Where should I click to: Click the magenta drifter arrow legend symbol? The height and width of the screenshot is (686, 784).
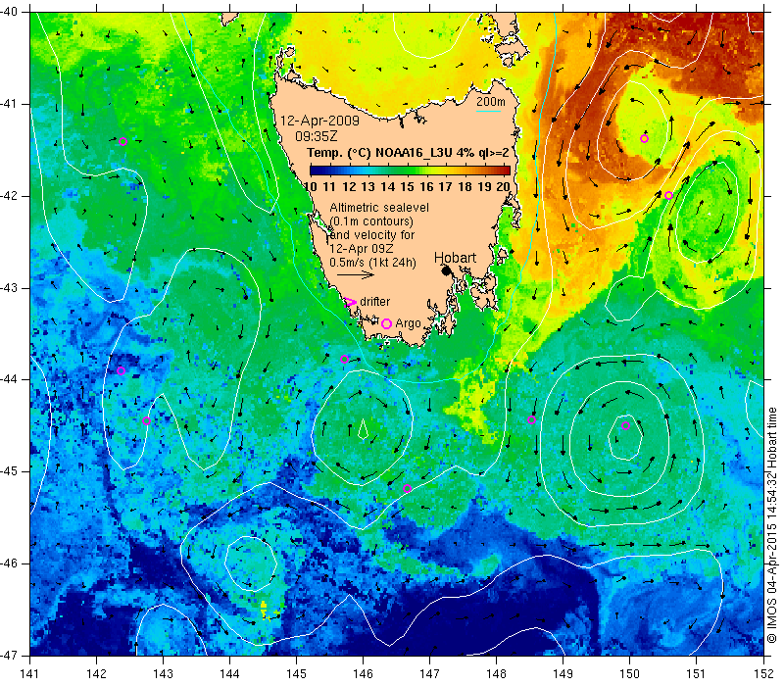(x=350, y=302)
